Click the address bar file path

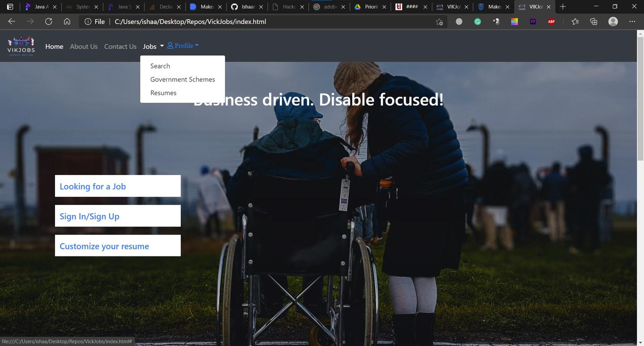[190, 21]
